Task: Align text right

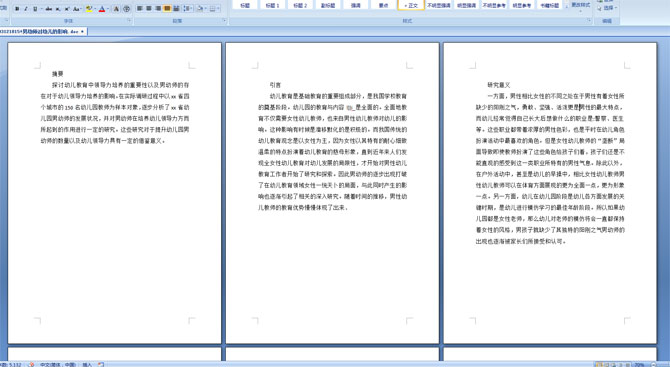Action: pyautogui.click(x=158, y=9)
